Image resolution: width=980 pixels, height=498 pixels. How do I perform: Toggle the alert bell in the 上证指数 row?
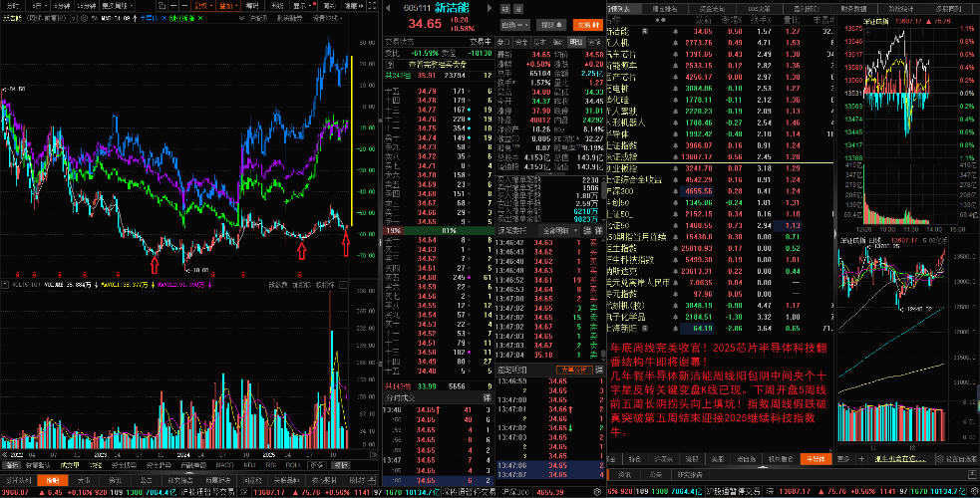click(x=675, y=145)
